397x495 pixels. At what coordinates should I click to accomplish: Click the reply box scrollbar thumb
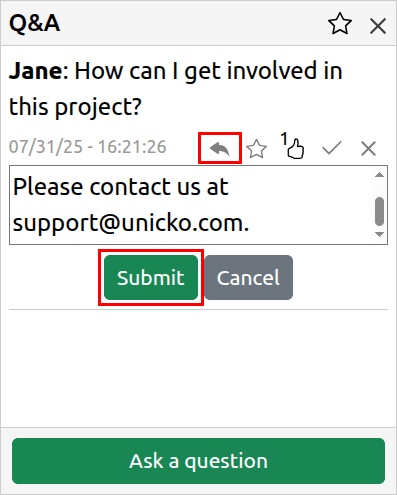(379, 211)
